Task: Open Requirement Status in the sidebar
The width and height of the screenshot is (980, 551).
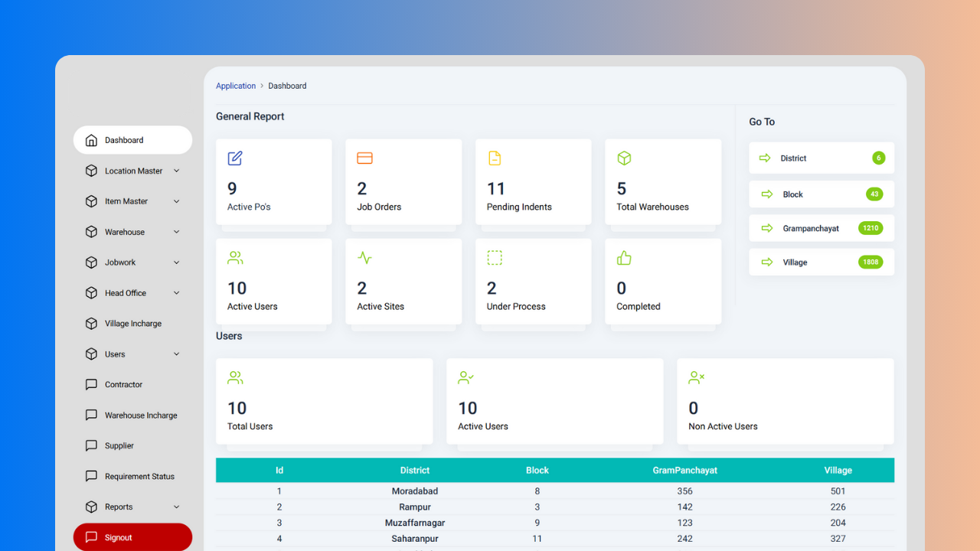Action: pyautogui.click(x=132, y=476)
